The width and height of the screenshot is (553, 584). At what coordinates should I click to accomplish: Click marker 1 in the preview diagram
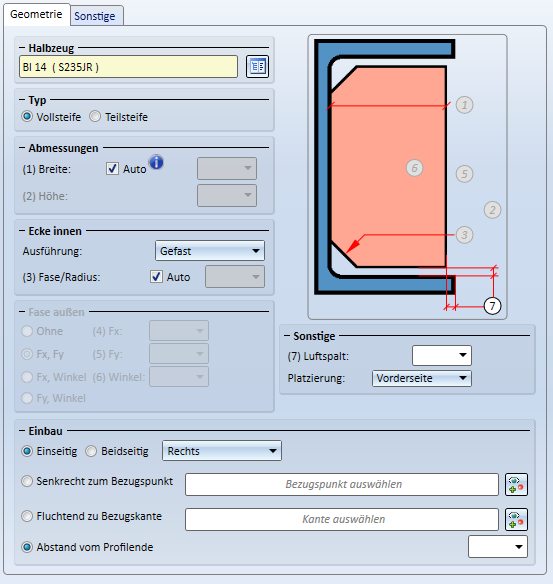[x=464, y=105]
